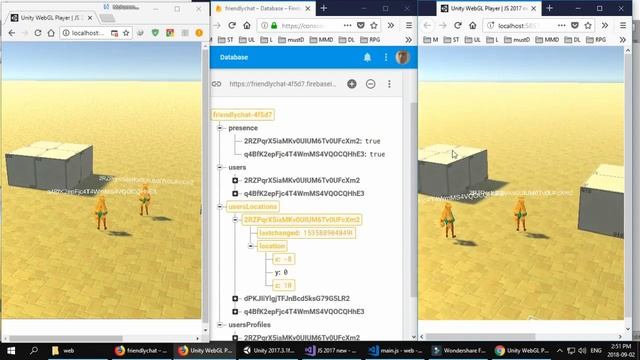Reload the left Chrome Unity window
Screen dimensions: 640x360
tap(38, 33)
